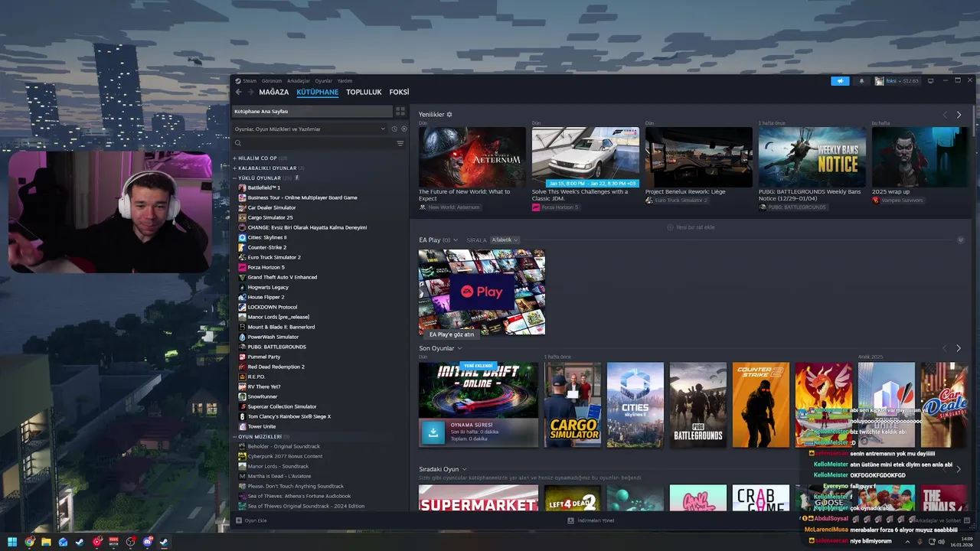Toggle ready-to-play filter icon in library

tap(404, 129)
